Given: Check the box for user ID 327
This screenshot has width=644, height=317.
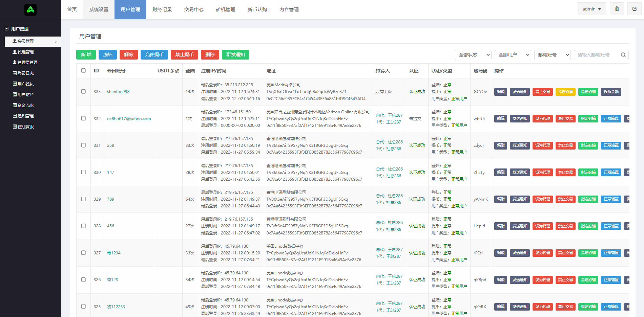Looking at the screenshot, I should [x=83, y=253].
